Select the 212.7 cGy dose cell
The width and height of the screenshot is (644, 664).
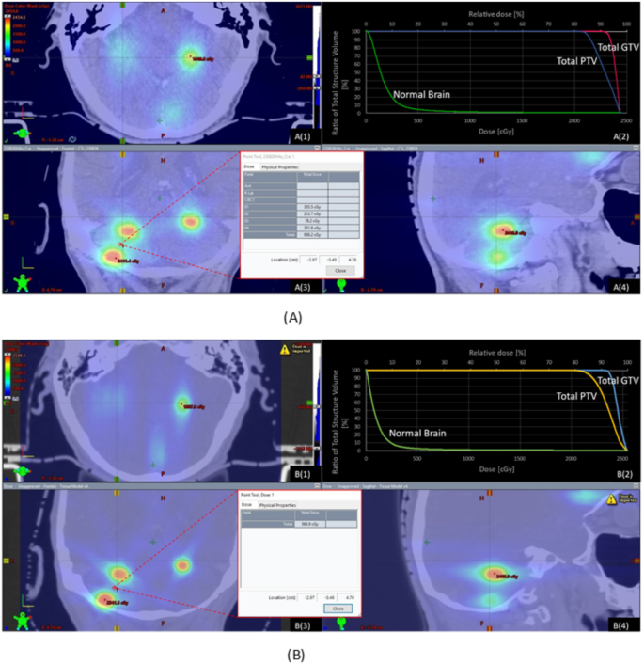click(312, 213)
